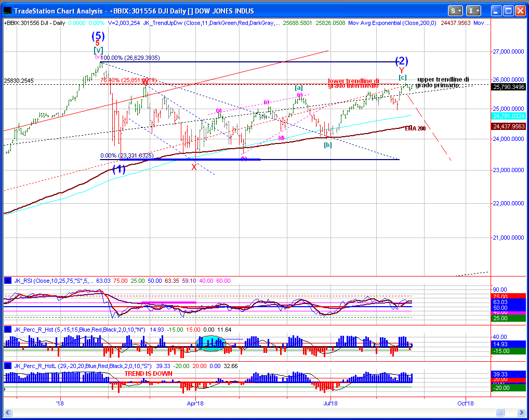529x420 pixels.
Task: Maximize the Chart Analysis window
Action: (508, 11)
